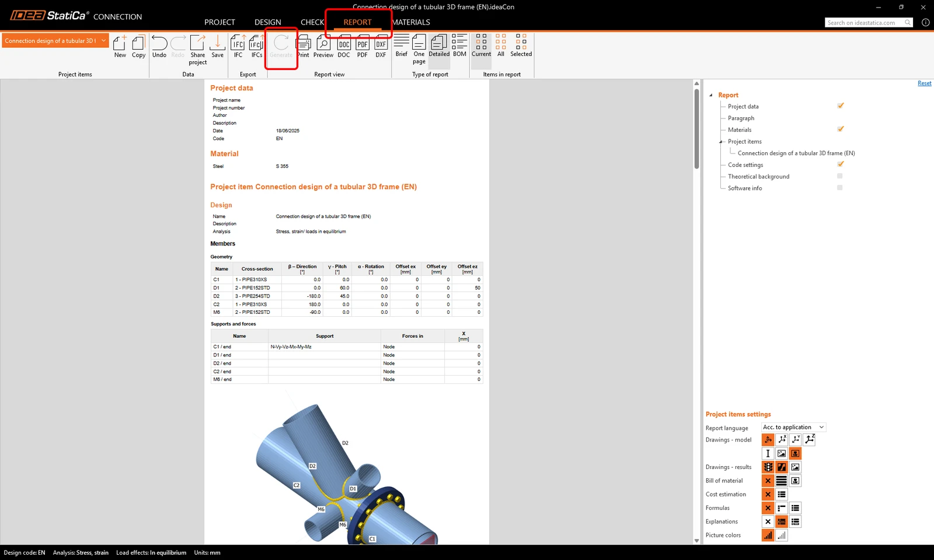
Task: Export model to IFC
Action: tap(238, 46)
